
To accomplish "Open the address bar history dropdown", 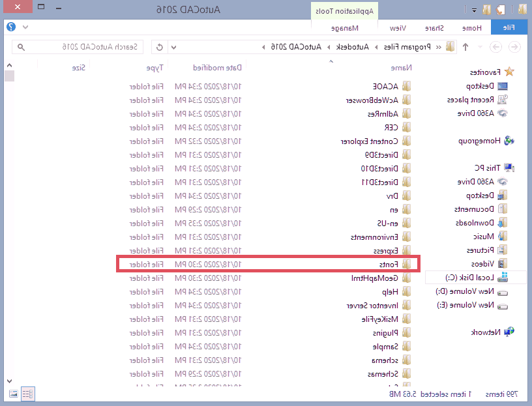I will click(x=173, y=47).
